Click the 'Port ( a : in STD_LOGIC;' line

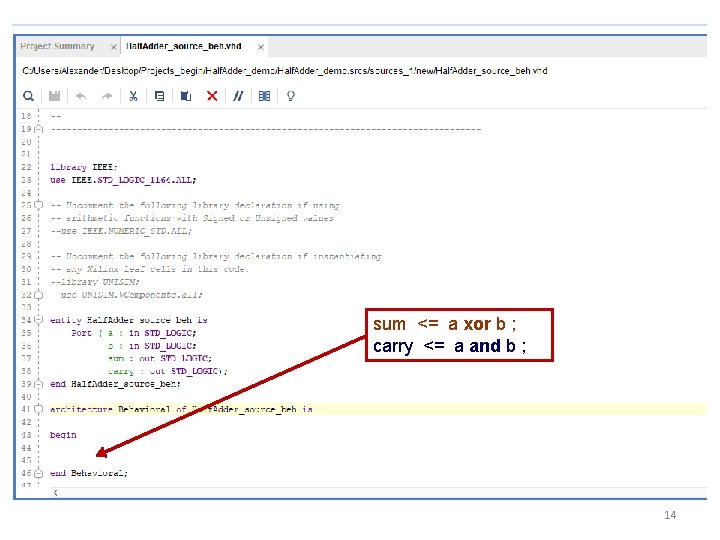coord(134,332)
